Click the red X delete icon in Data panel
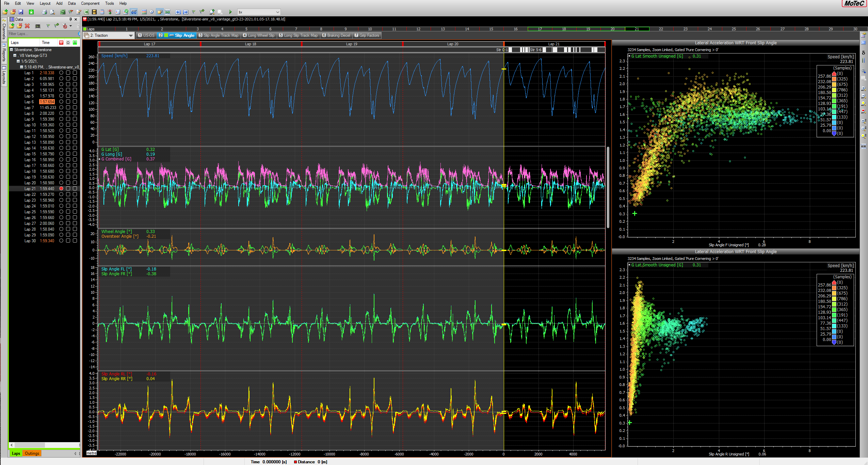Viewport: 868px width, 465px height. (27, 26)
